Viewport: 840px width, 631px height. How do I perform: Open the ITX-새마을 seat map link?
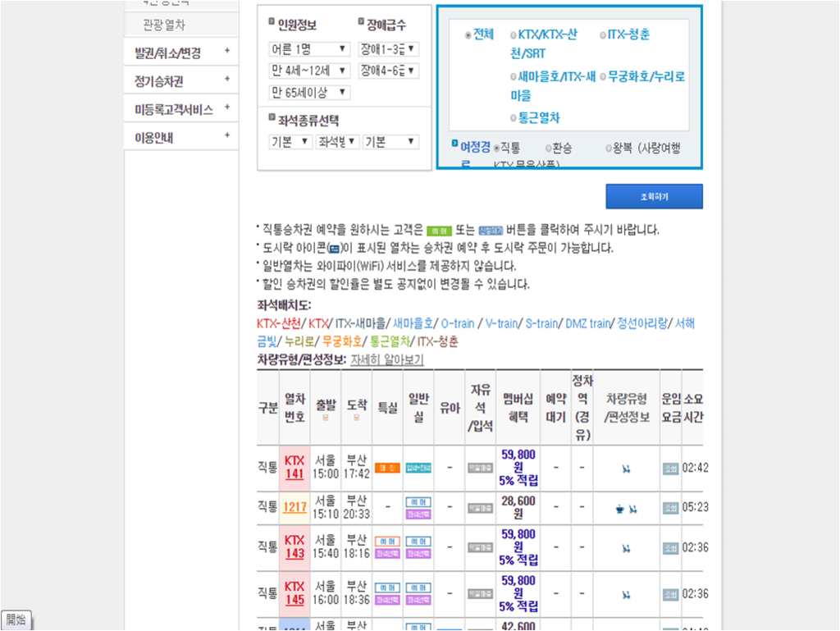point(360,323)
